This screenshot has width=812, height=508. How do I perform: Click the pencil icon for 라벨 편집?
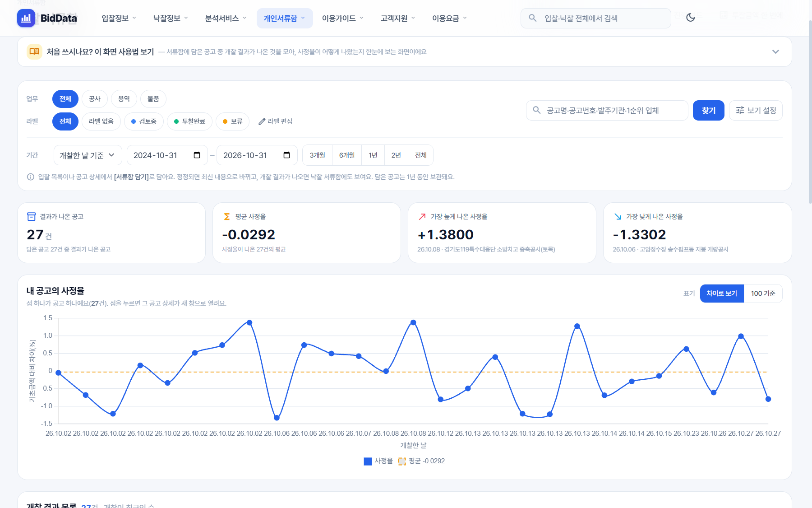tap(262, 121)
